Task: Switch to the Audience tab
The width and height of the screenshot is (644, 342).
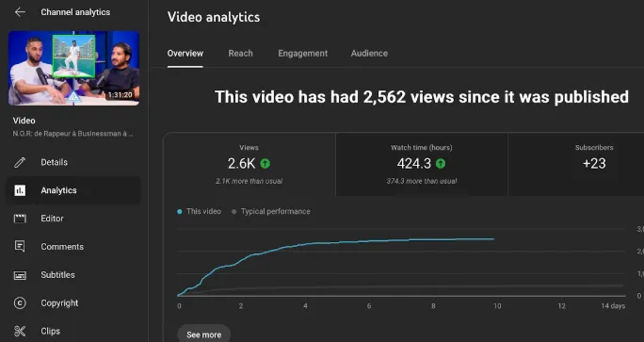Action: point(369,54)
